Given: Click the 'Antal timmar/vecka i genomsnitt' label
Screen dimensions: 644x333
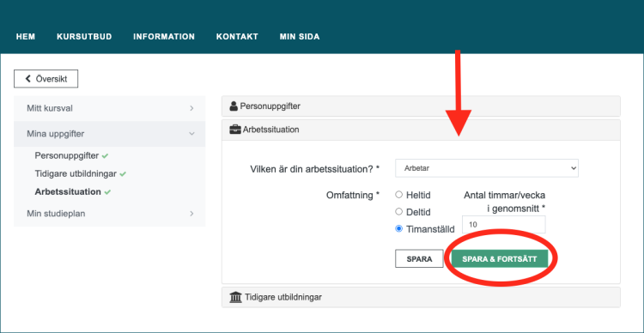Looking at the screenshot, I should [x=505, y=202].
